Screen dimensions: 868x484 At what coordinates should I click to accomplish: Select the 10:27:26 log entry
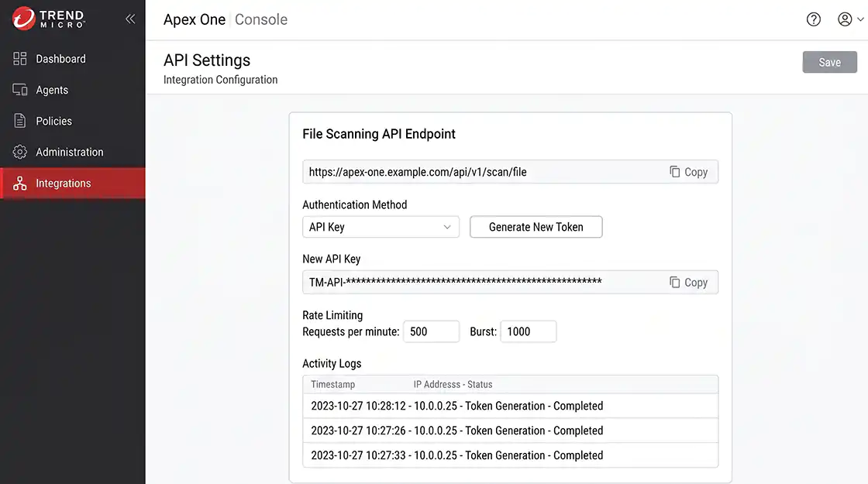click(511, 431)
